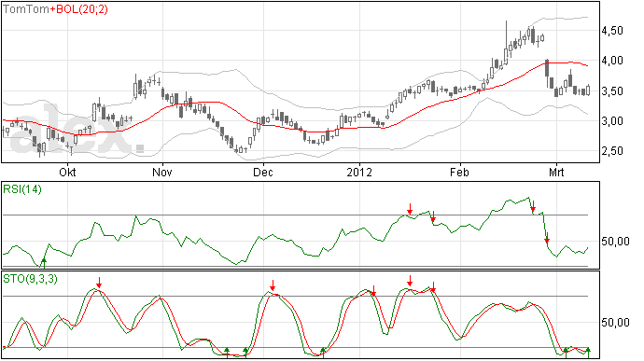Click the 3,50 price axis value

click(x=612, y=90)
